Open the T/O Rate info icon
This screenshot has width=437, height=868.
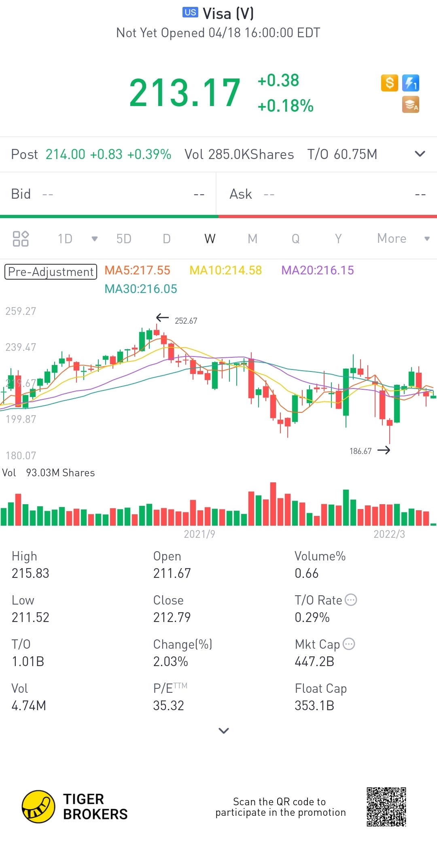click(x=351, y=600)
